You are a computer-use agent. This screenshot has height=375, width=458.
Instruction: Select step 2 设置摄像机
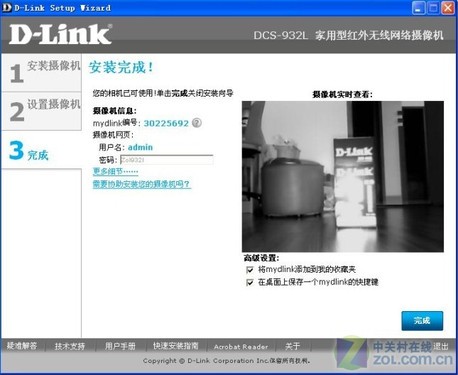[x=42, y=111]
